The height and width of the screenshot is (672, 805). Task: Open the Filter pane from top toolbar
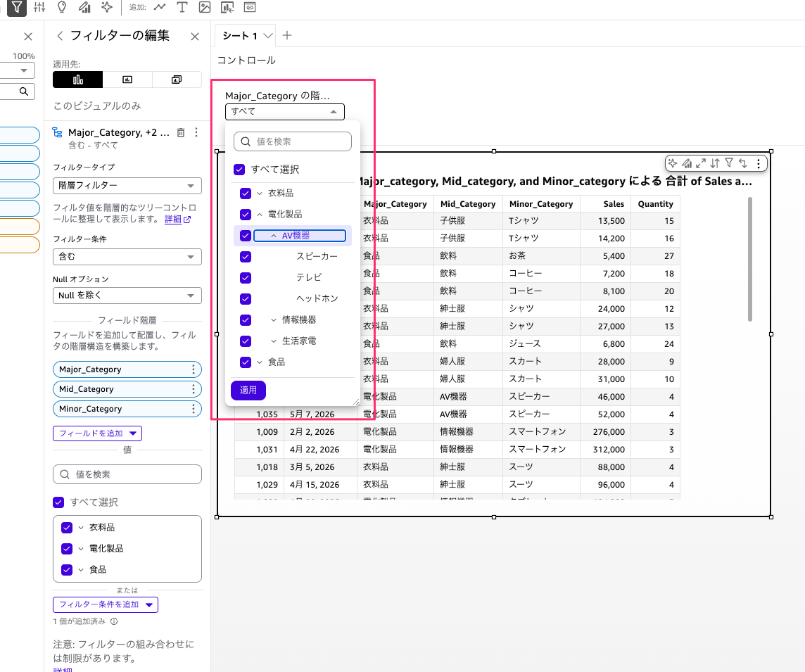17,7
